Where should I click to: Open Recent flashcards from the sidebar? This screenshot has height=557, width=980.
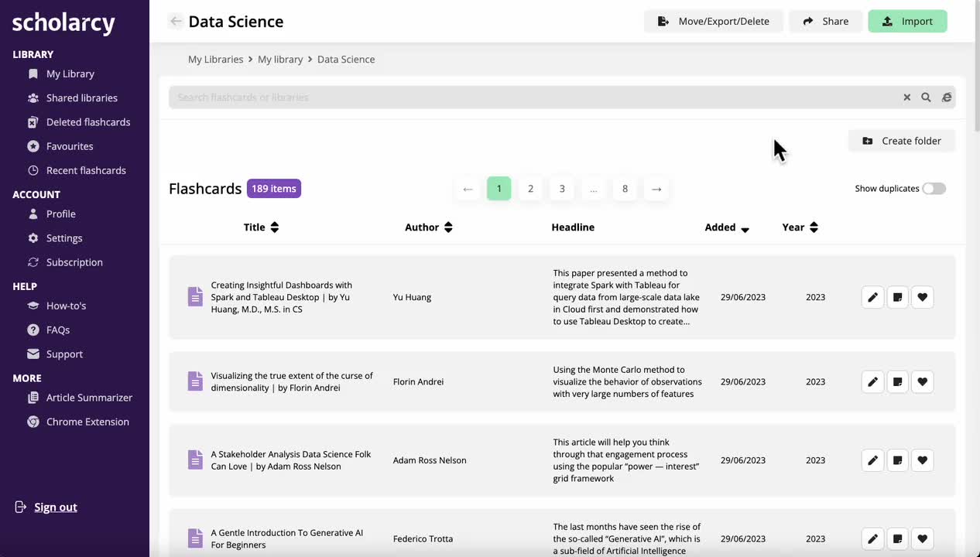[x=86, y=170]
